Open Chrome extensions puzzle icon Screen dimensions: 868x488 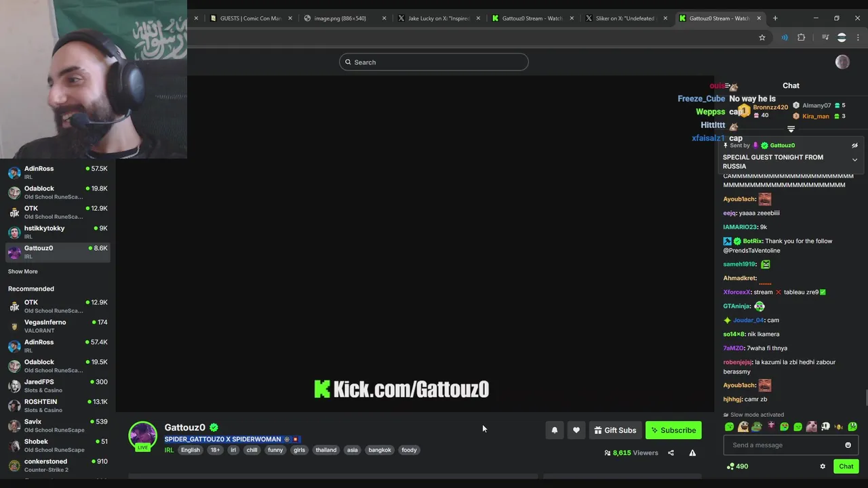[x=802, y=37]
